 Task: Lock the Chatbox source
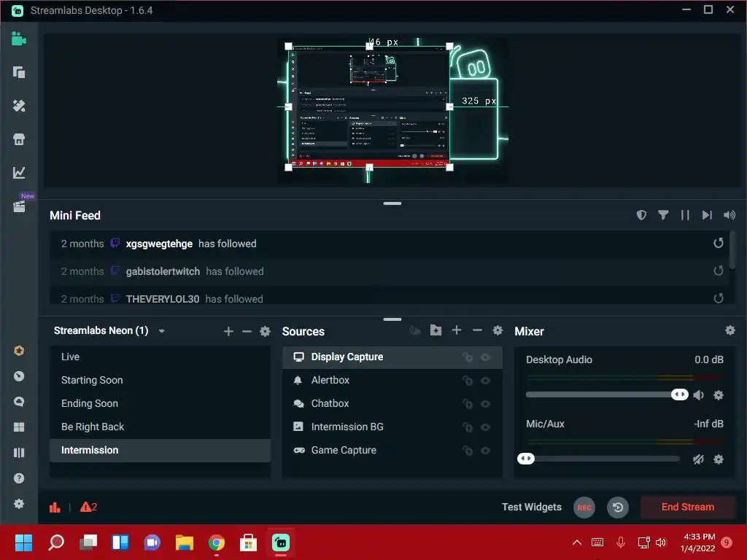(x=468, y=404)
